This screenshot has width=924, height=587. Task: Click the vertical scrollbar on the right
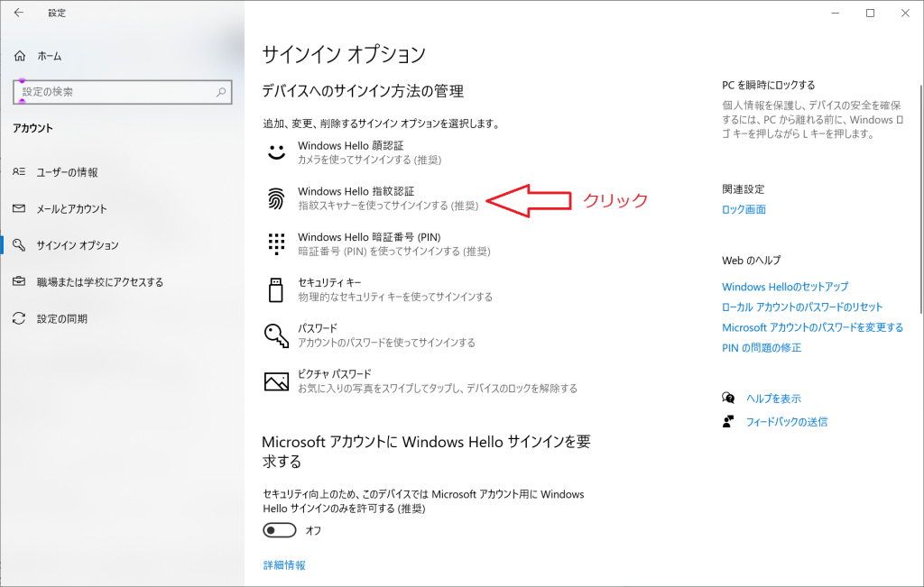point(921,200)
